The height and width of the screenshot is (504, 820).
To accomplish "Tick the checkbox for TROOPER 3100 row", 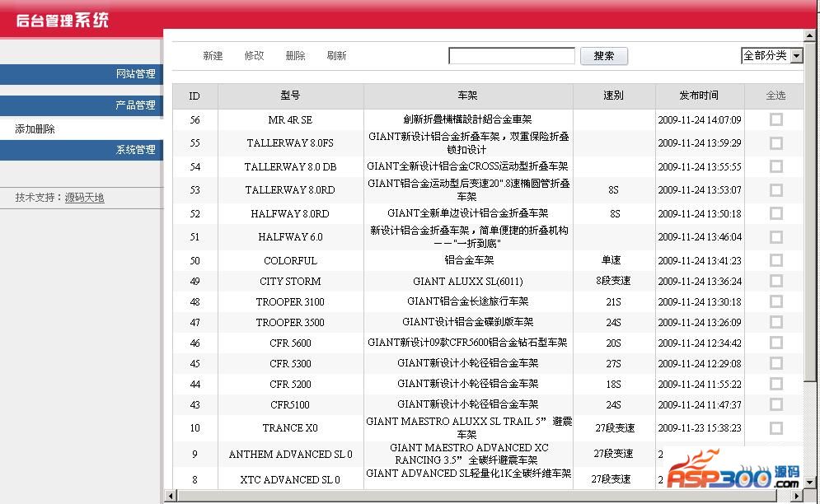I will coord(776,301).
